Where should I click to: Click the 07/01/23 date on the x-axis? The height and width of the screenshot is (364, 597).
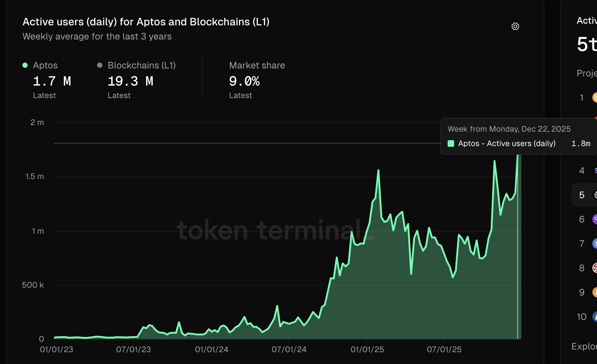click(x=133, y=350)
